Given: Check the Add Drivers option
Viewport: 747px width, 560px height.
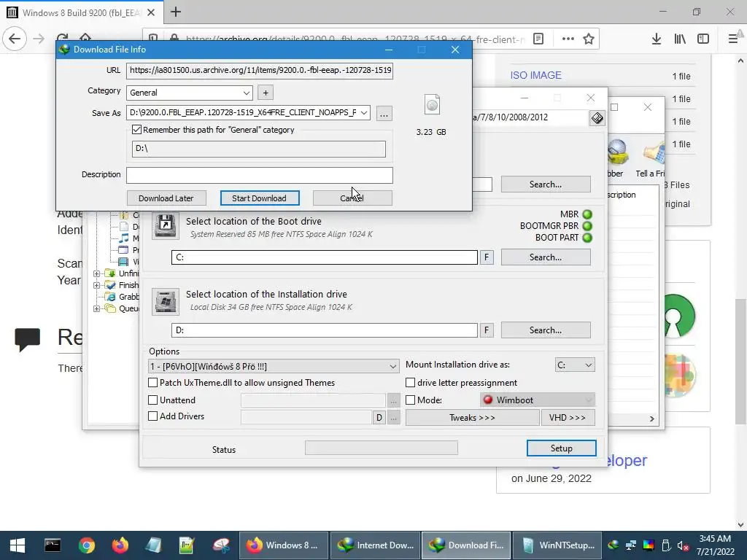Looking at the screenshot, I should [153, 416].
